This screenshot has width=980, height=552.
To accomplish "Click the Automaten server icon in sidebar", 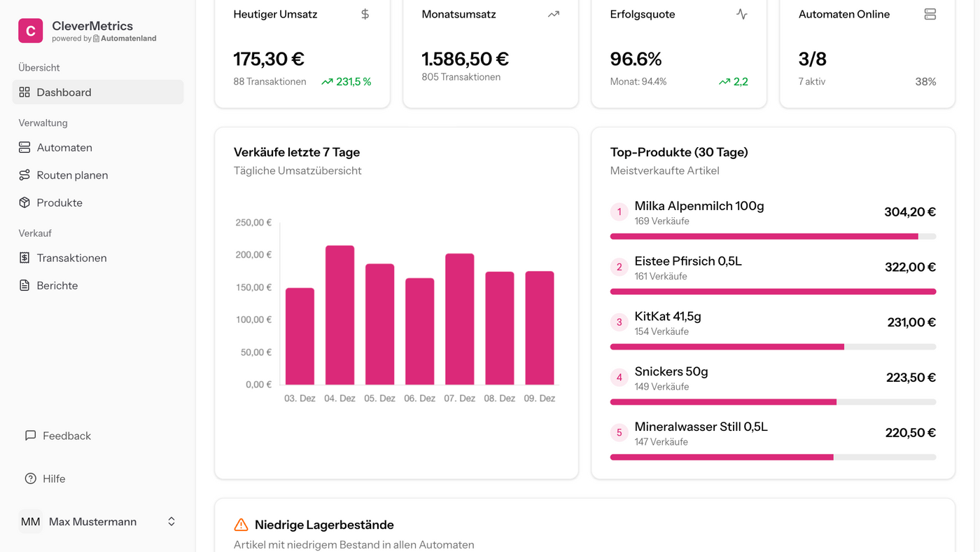I will (24, 148).
